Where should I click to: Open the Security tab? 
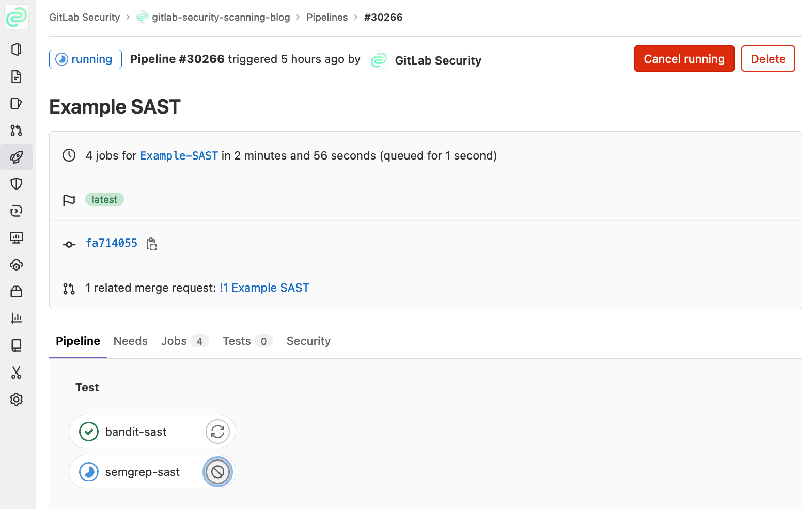[308, 341]
